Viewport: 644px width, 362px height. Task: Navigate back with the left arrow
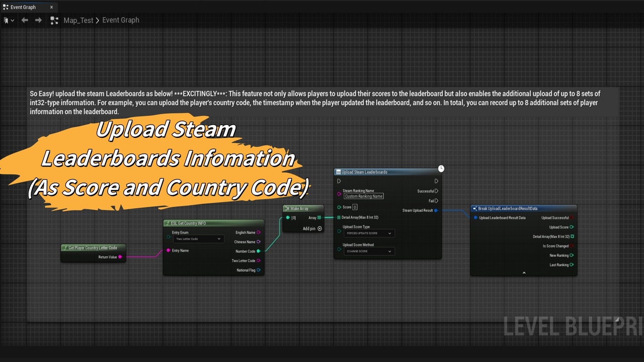[x=25, y=20]
